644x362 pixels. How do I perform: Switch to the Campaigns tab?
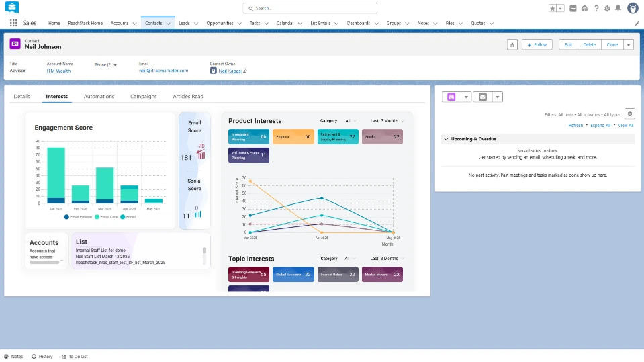[x=143, y=97]
